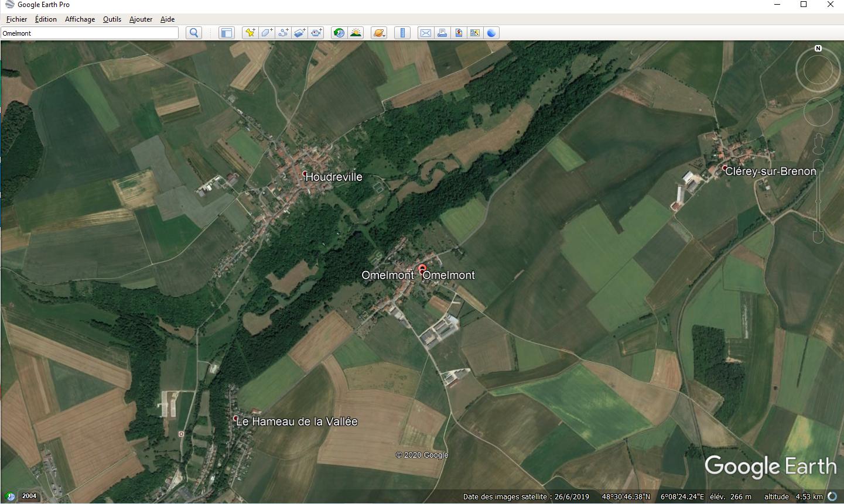Click the longitude 6°08'24.24"E readout
This screenshot has height=504, width=844.
682,497
